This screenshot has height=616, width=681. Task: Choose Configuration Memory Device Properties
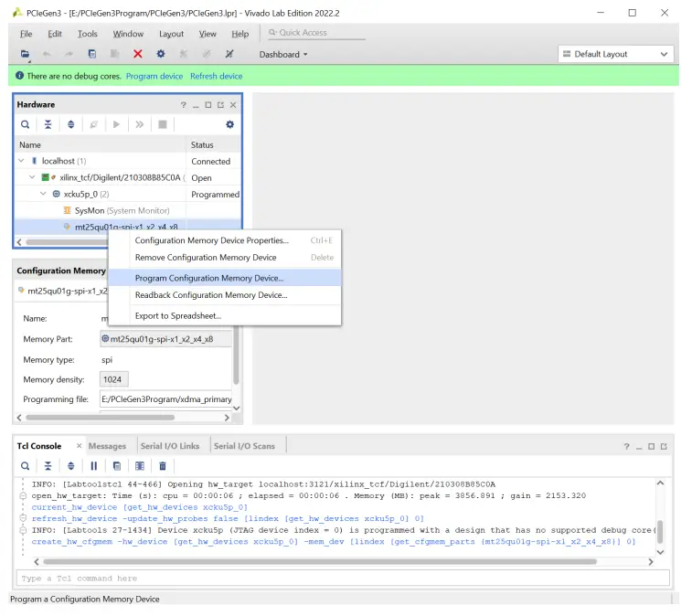pos(225,240)
